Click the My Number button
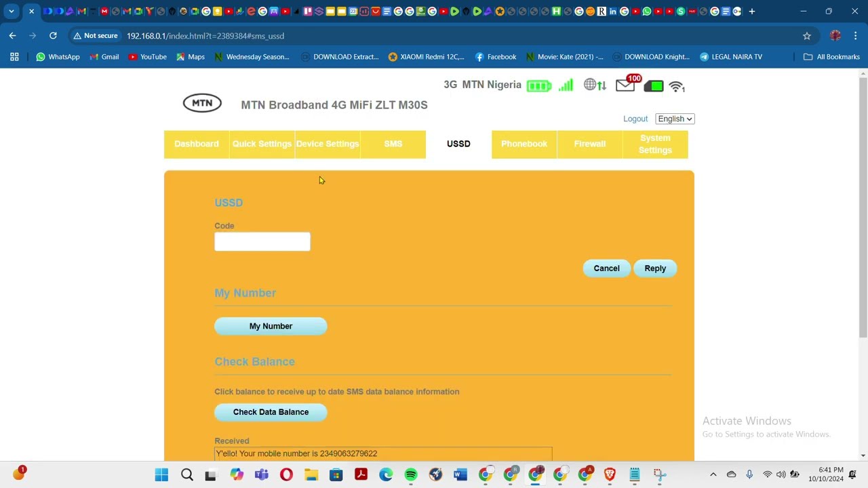 [x=271, y=326]
